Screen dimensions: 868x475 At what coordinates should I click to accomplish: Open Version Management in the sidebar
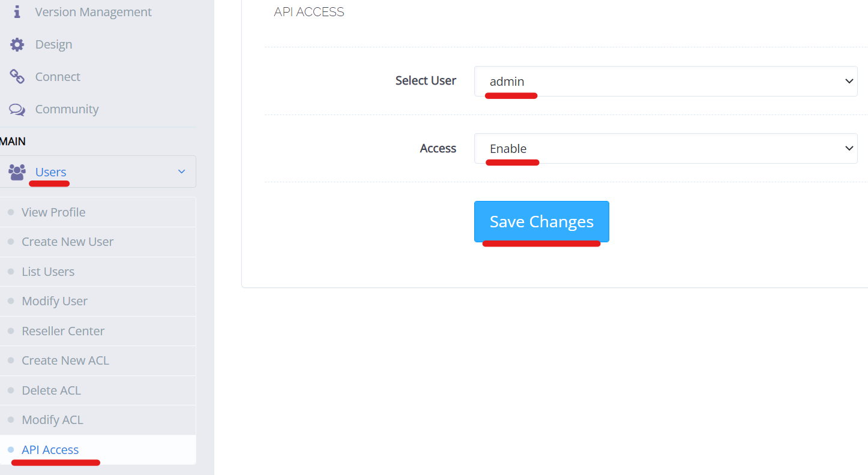click(x=93, y=12)
